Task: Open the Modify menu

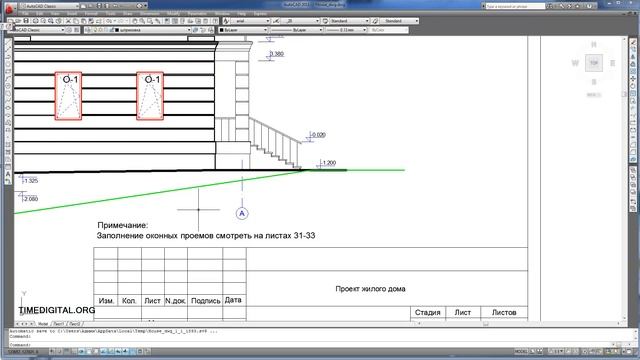Action: (x=173, y=14)
